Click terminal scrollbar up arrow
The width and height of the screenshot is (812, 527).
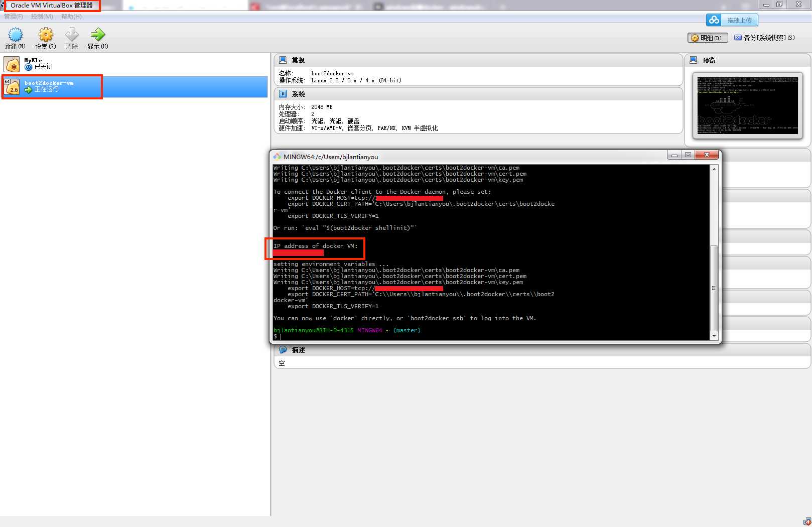pos(714,169)
